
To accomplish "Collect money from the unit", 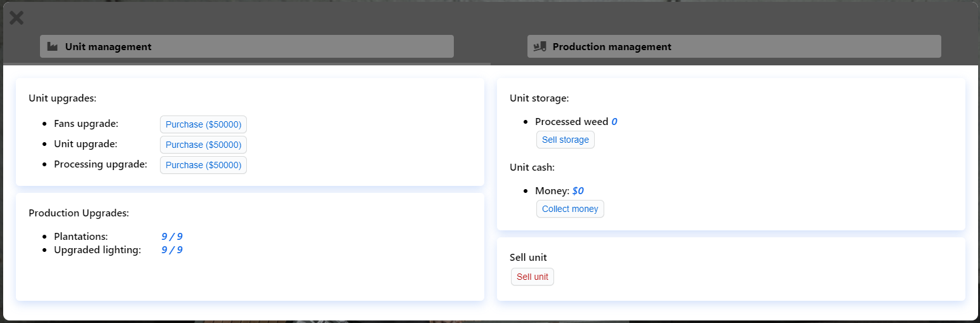I will pyautogui.click(x=570, y=209).
